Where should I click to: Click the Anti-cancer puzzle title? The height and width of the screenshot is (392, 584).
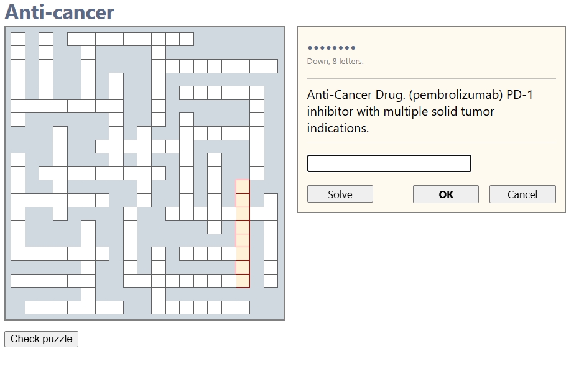tap(60, 12)
